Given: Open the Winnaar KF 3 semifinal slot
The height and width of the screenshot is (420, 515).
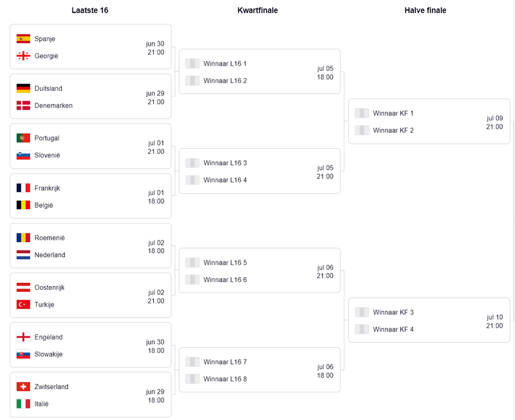Looking at the screenshot, I should [393, 312].
